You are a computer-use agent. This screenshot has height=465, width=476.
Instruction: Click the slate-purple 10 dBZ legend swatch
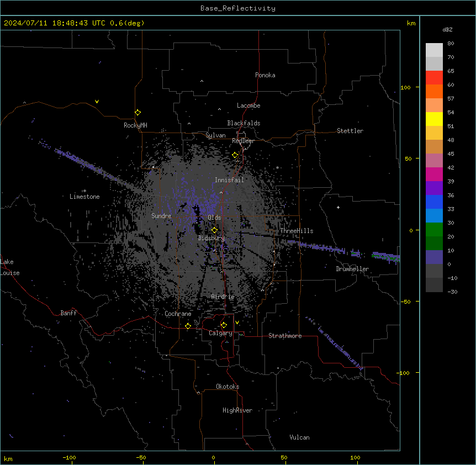pyautogui.click(x=434, y=257)
